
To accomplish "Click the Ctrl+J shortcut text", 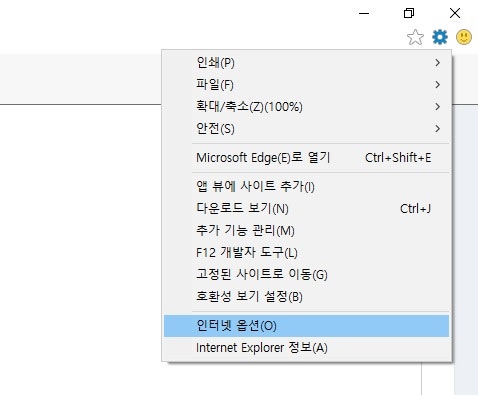I will [415, 209].
